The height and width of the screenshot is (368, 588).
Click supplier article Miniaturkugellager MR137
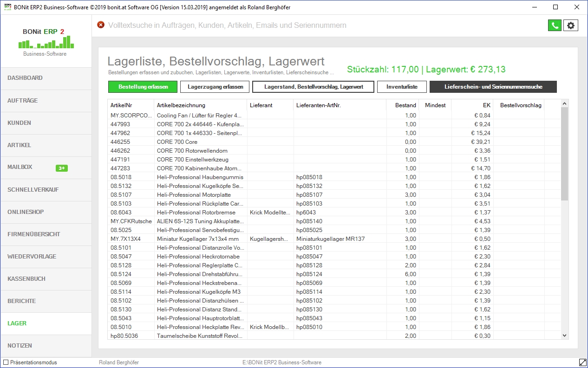click(330, 239)
